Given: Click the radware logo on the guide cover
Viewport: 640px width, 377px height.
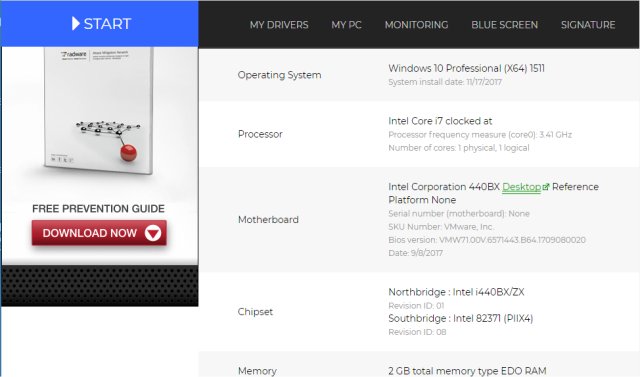Looking at the screenshot, I should (x=74, y=54).
